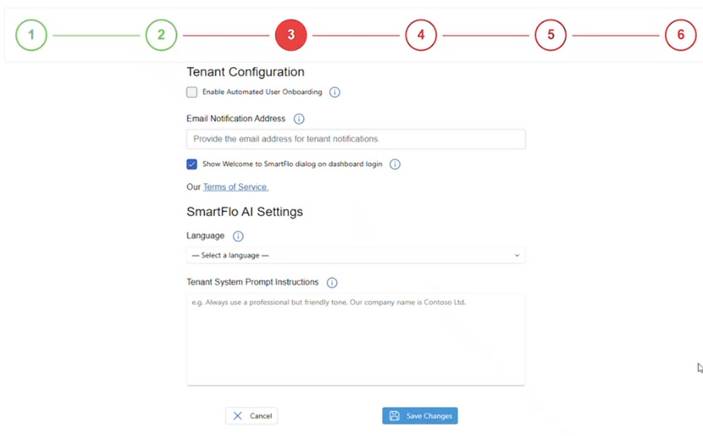This screenshot has height=436, width=703.
Task: Focus the Email Notification Address field
Action: (x=356, y=139)
